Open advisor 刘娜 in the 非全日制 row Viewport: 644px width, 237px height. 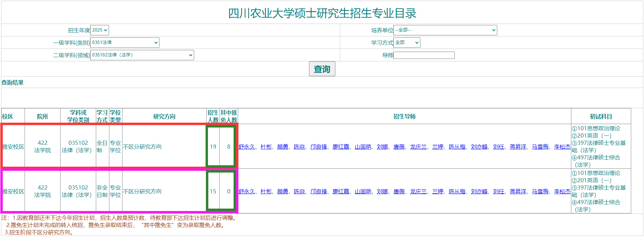[382, 192]
